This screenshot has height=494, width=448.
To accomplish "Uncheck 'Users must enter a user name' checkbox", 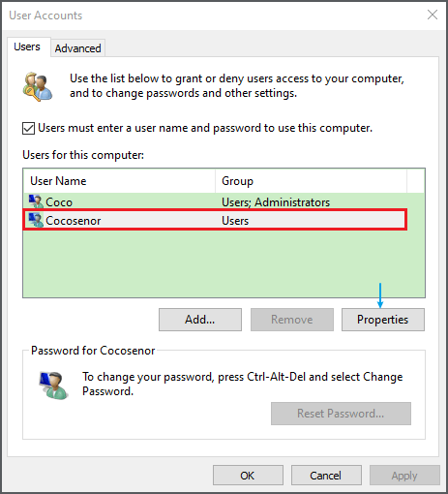I will pyautogui.click(x=28, y=128).
